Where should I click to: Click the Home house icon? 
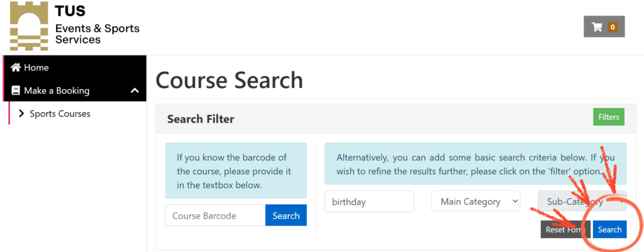[16, 67]
